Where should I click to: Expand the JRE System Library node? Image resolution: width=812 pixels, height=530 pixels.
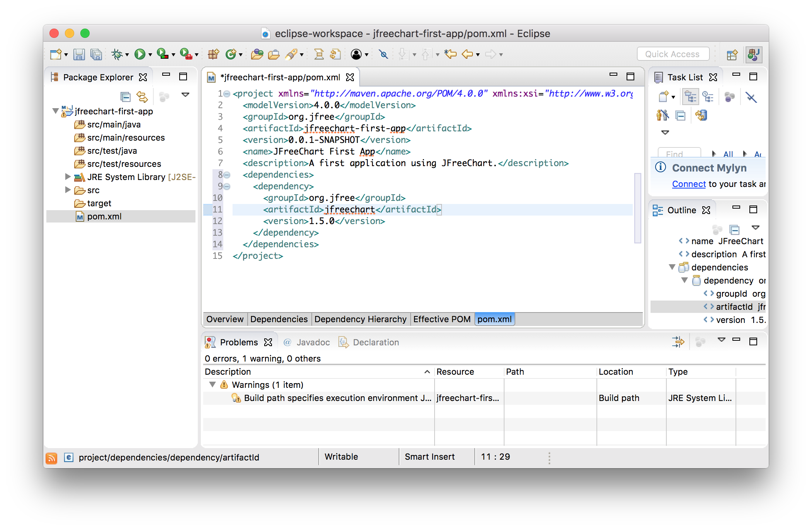68,177
